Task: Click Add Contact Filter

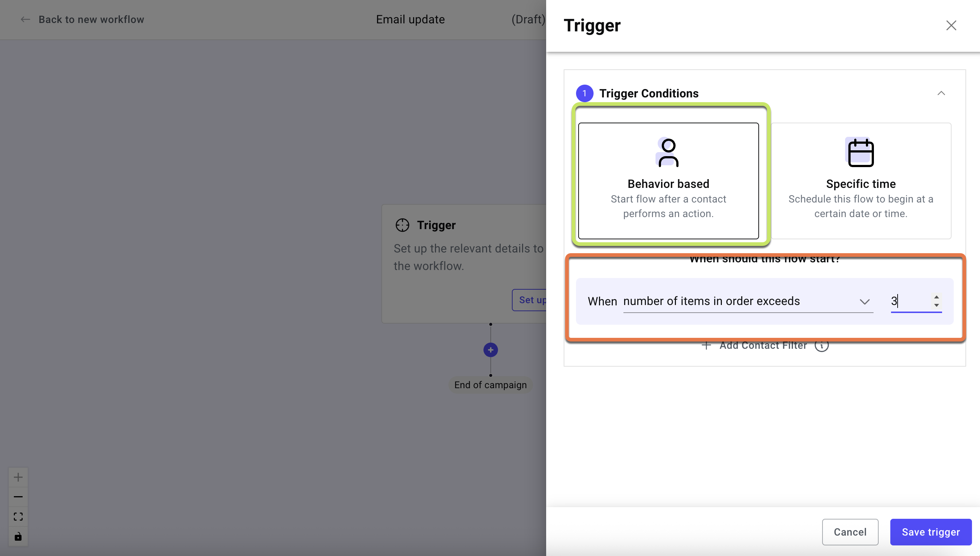Action: [x=763, y=345]
